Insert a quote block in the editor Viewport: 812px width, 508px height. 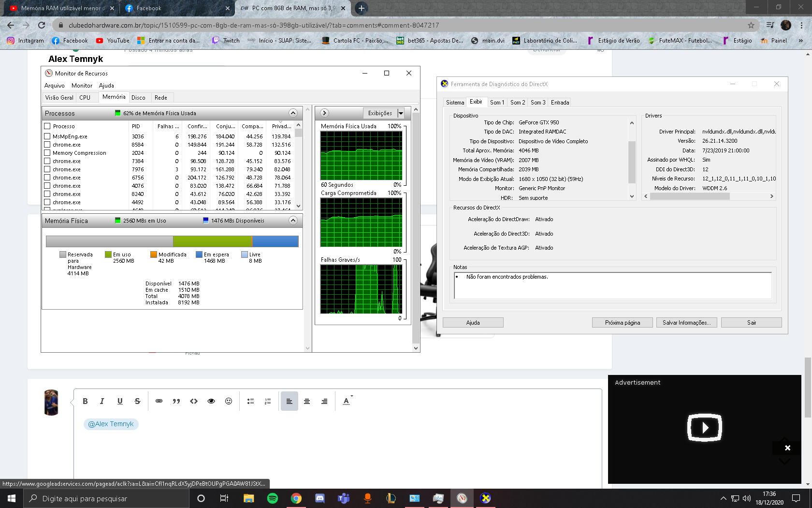pos(176,401)
